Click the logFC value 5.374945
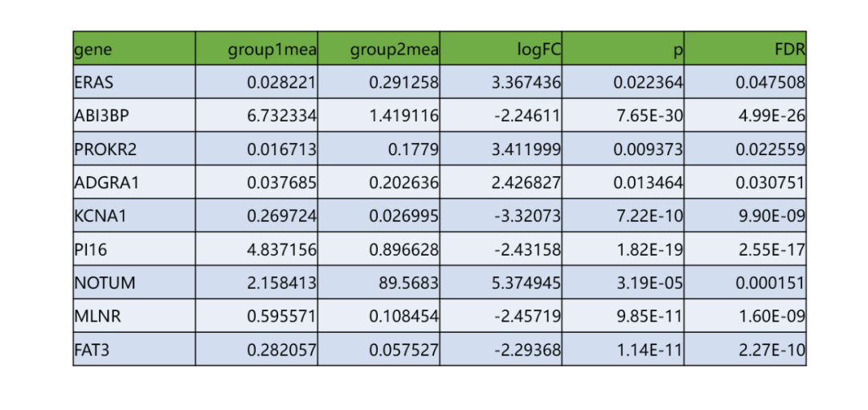This screenshot has width=868, height=410. (x=501, y=282)
